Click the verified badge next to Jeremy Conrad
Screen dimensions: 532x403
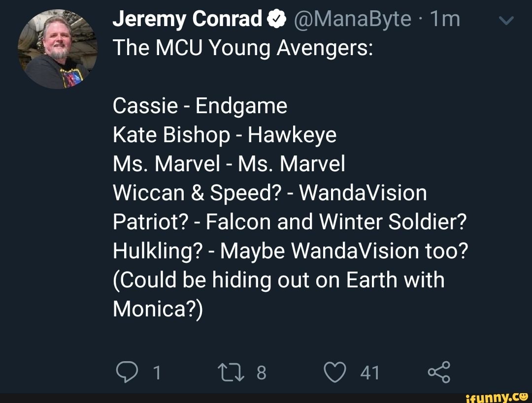277,19
